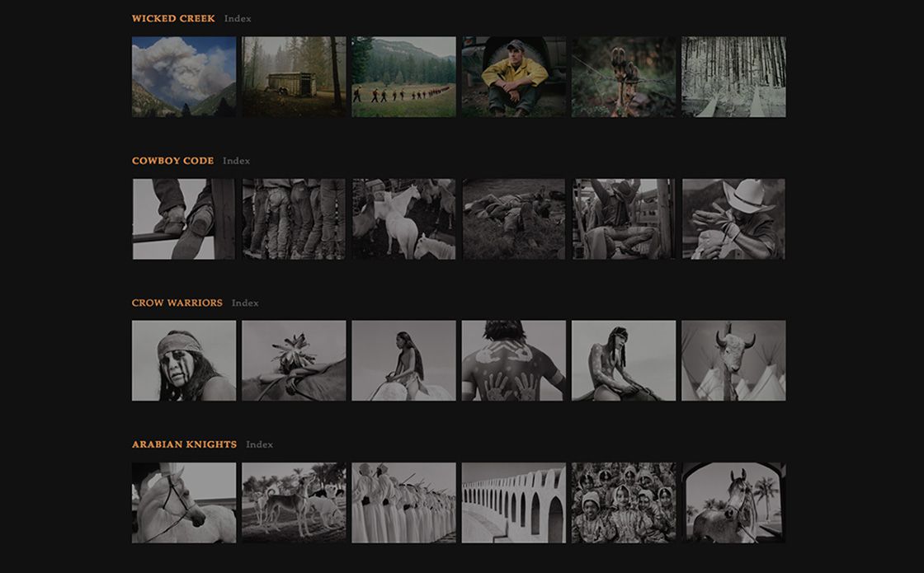This screenshot has width=924, height=573.
Task: Open the snowy forest thumbnail
Action: pyautogui.click(x=733, y=77)
